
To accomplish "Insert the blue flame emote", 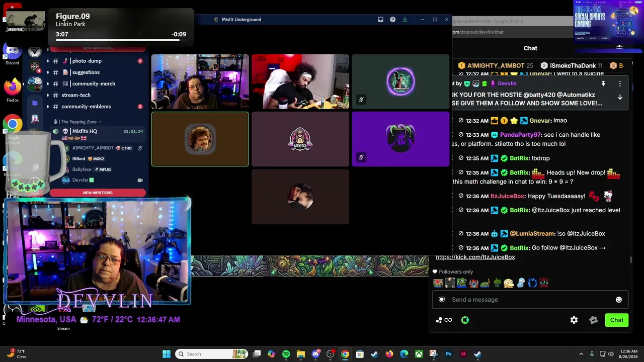I will pyautogui.click(x=532, y=283).
